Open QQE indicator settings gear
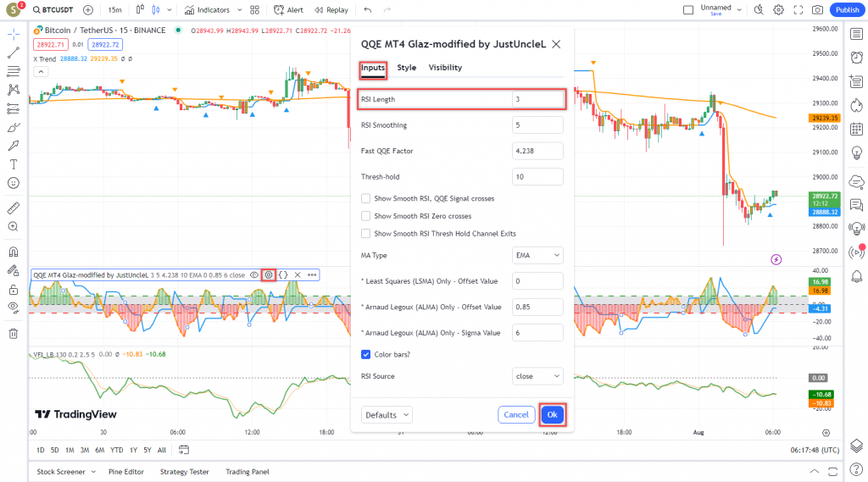Image resolution: width=868 pixels, height=482 pixels. pos(269,275)
